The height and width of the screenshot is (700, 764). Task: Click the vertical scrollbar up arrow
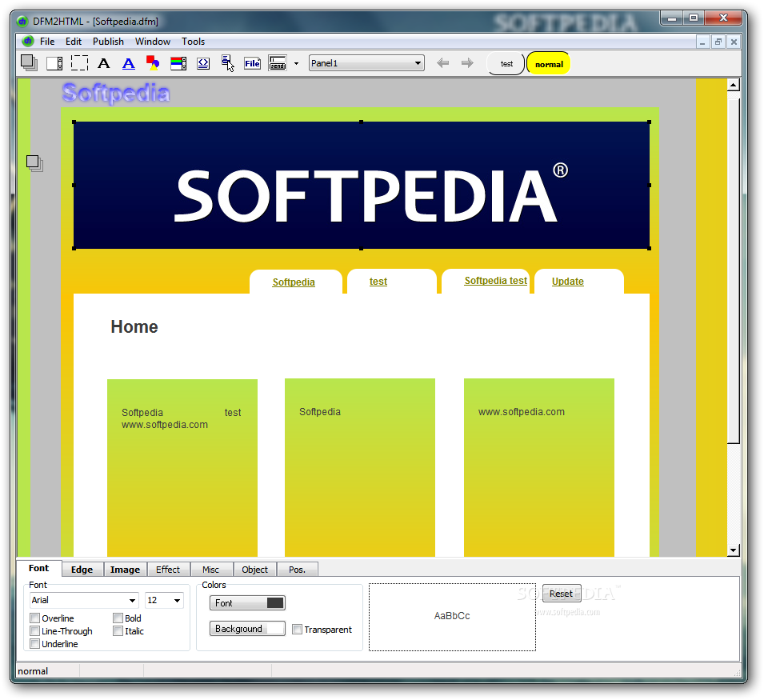[734, 85]
